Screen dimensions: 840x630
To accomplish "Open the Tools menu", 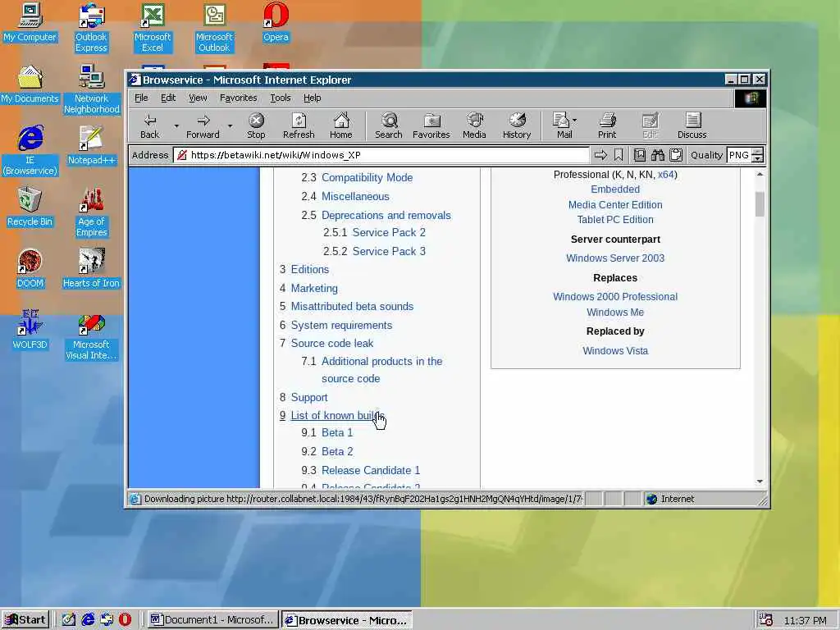I will coord(281,98).
